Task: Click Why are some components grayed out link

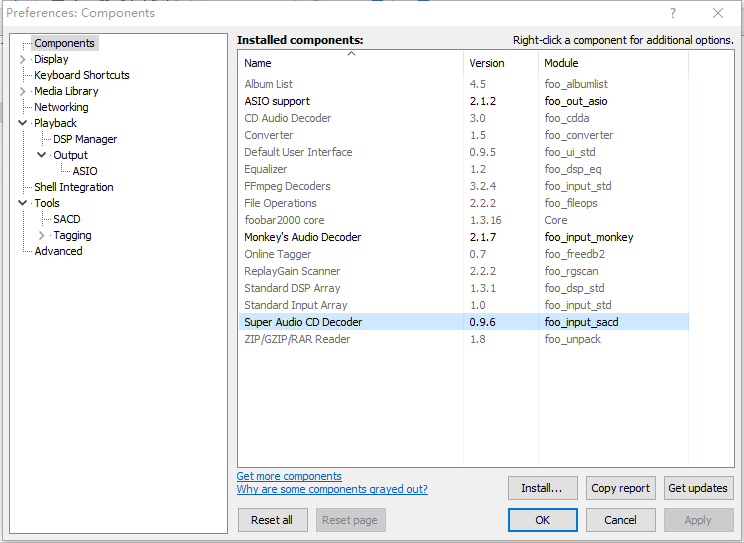Action: (x=332, y=489)
